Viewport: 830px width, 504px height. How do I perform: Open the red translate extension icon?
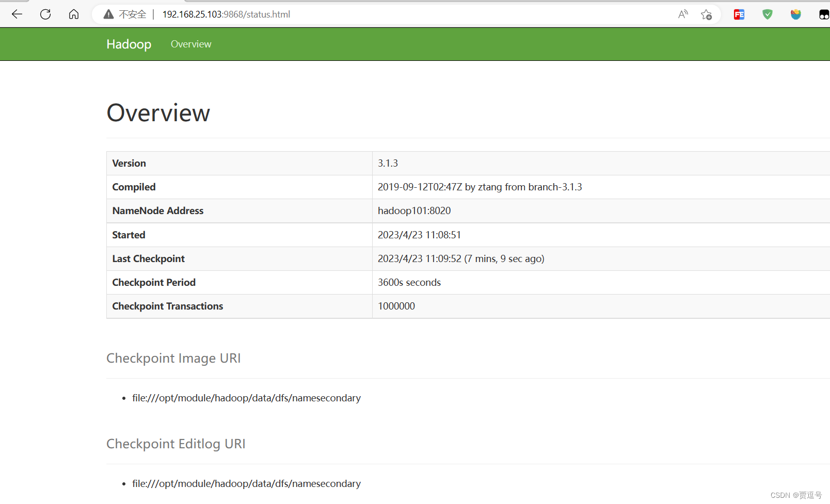coord(739,14)
